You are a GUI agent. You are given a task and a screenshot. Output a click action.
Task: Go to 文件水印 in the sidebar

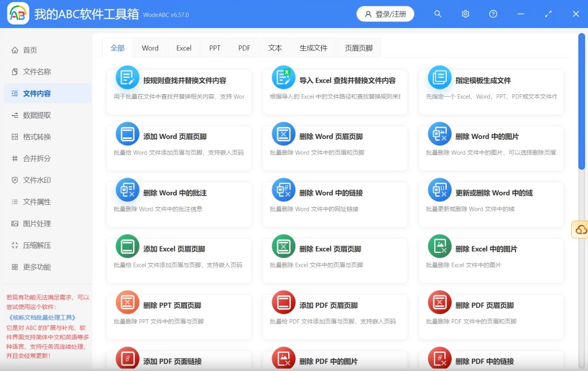pyautogui.click(x=37, y=180)
